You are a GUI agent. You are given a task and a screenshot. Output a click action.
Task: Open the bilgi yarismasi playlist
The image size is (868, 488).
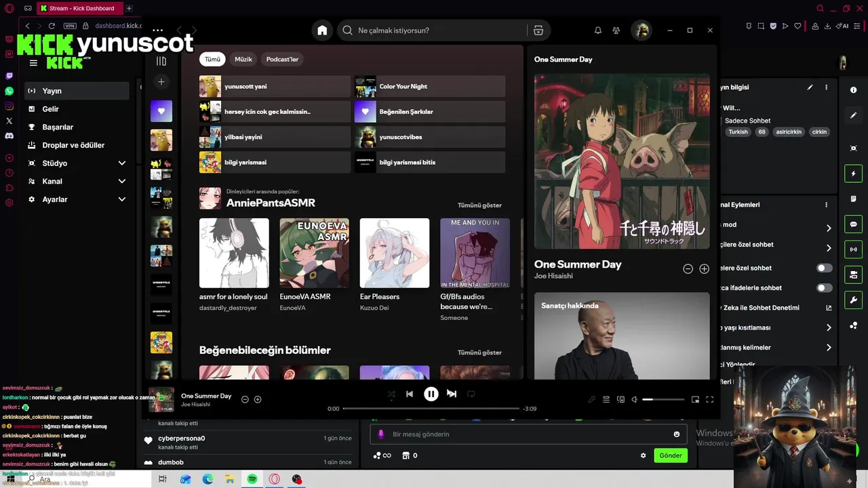pos(275,163)
